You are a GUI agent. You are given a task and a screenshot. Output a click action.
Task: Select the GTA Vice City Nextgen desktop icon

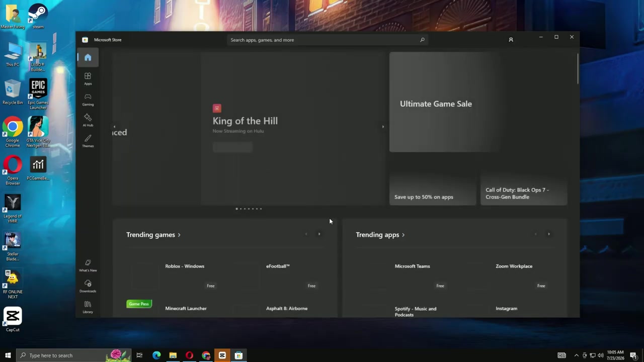pyautogui.click(x=38, y=132)
